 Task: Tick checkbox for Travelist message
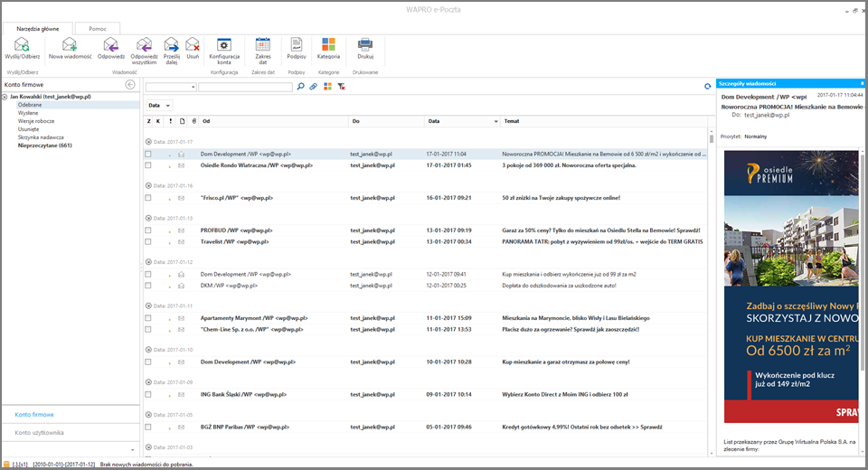pyautogui.click(x=147, y=241)
